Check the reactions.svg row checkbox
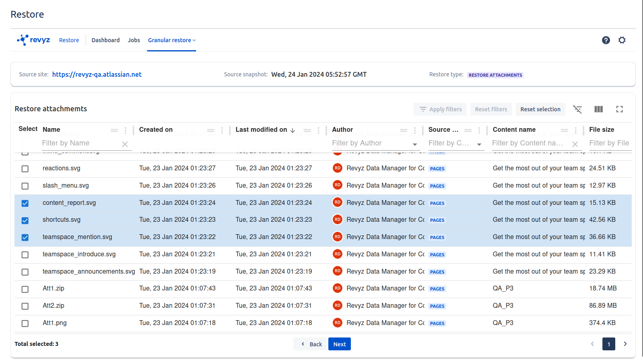Screen dimensions: 643x364 (25, 169)
